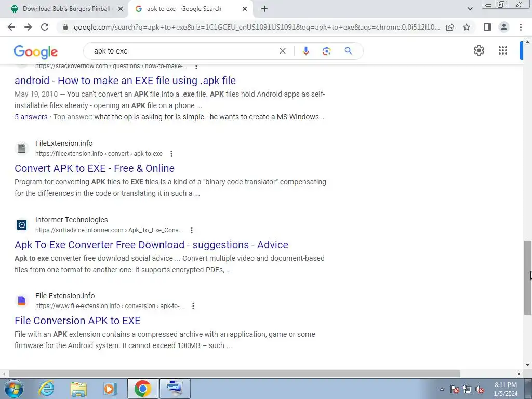Click the vertical scrollbar thumb
The image size is (532, 399).
pyautogui.click(x=527, y=277)
